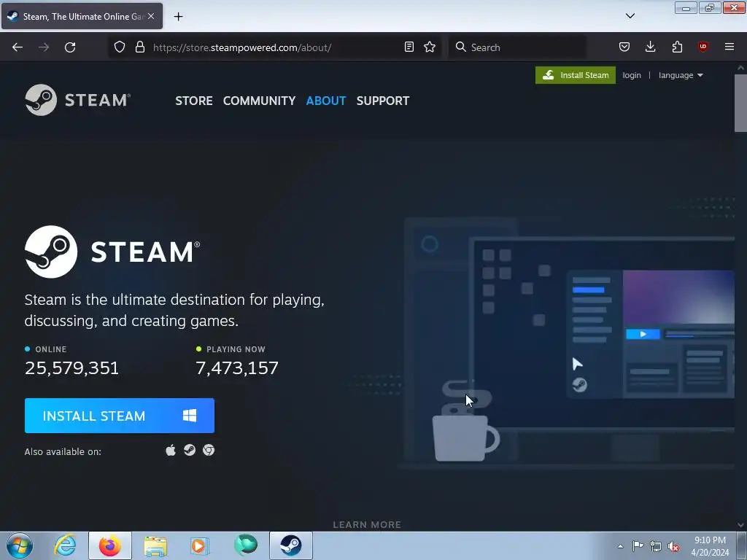Screen dimensions: 747x560
Task: Select the Steam, The Ultimate Online Game tab
Action: [x=82, y=16]
